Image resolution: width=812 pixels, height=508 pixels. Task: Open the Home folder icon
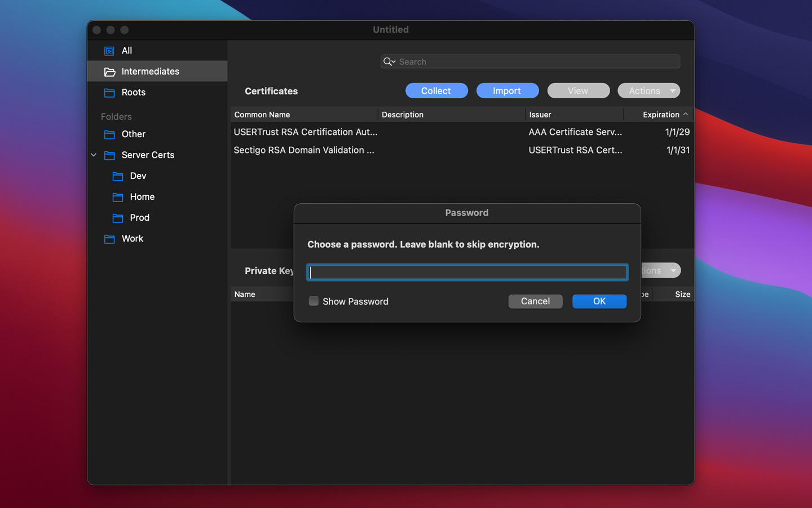click(119, 197)
